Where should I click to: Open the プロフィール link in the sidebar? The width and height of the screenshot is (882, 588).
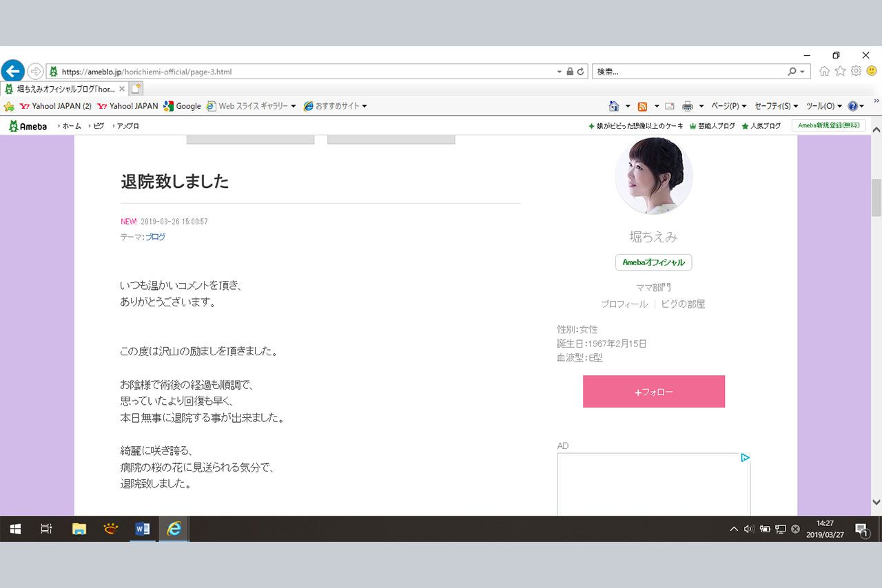[x=623, y=304]
